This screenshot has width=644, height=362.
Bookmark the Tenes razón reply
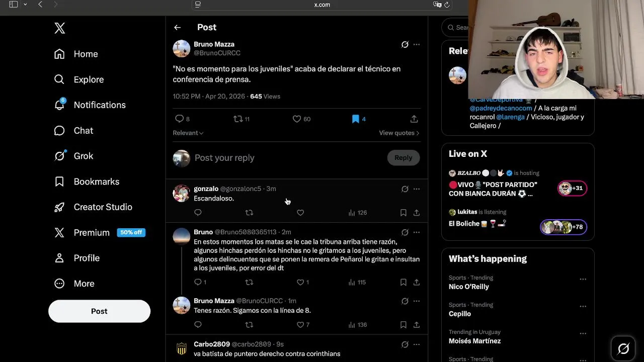pos(403,325)
